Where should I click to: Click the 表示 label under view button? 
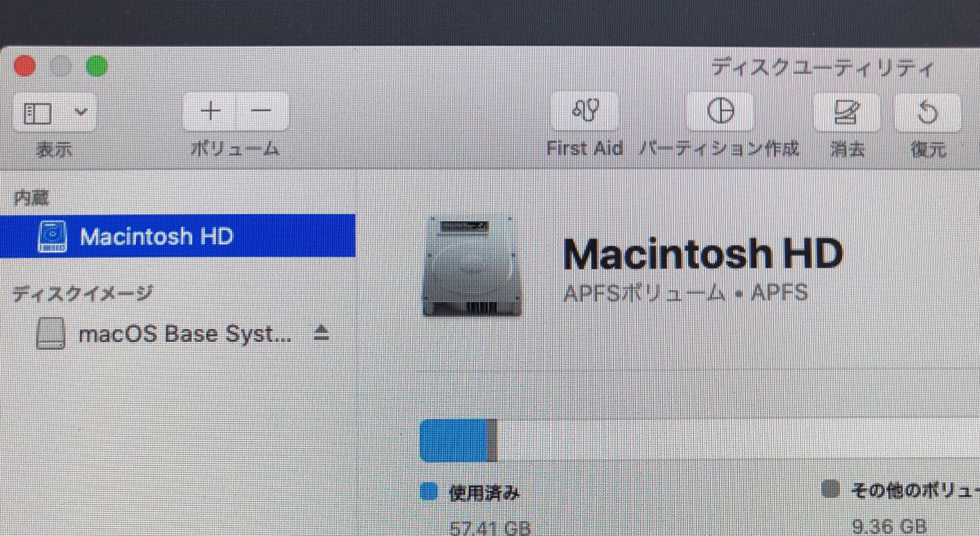[x=54, y=150]
